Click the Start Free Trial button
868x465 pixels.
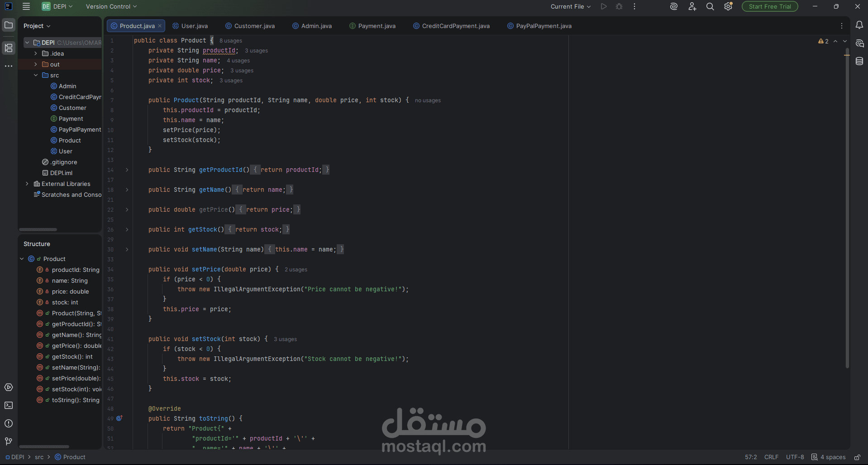pyautogui.click(x=770, y=6)
